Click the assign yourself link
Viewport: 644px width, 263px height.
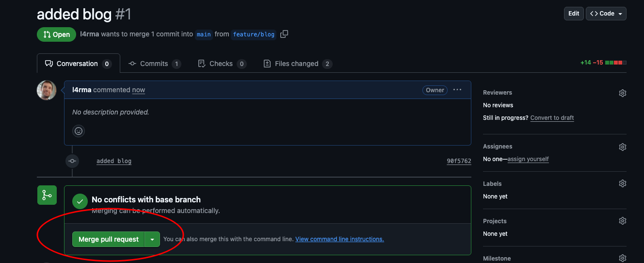pyautogui.click(x=528, y=159)
